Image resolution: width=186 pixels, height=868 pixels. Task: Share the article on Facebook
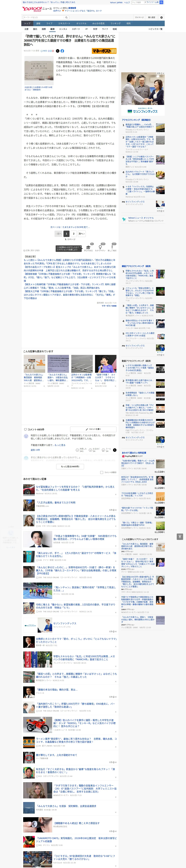point(62,51)
